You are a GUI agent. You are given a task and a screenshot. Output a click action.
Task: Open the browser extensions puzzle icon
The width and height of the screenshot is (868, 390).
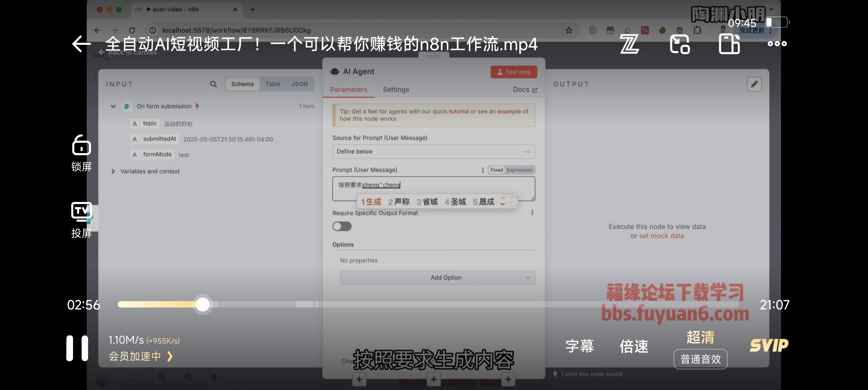[x=697, y=30]
